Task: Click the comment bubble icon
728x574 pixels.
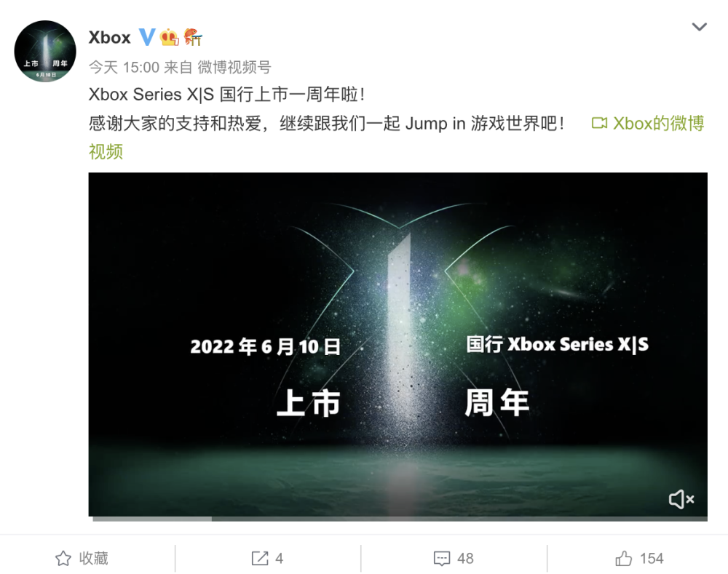Action: [x=442, y=558]
